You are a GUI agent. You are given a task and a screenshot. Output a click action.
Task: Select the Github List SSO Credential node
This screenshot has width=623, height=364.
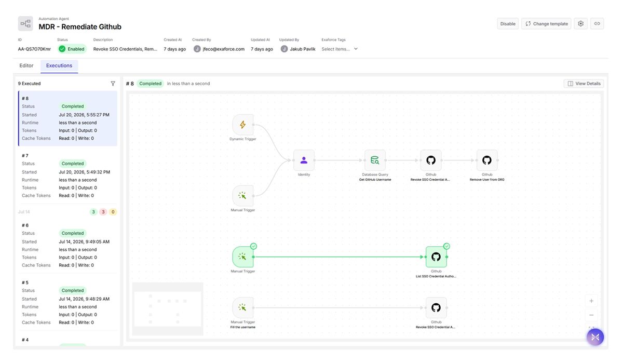click(436, 257)
